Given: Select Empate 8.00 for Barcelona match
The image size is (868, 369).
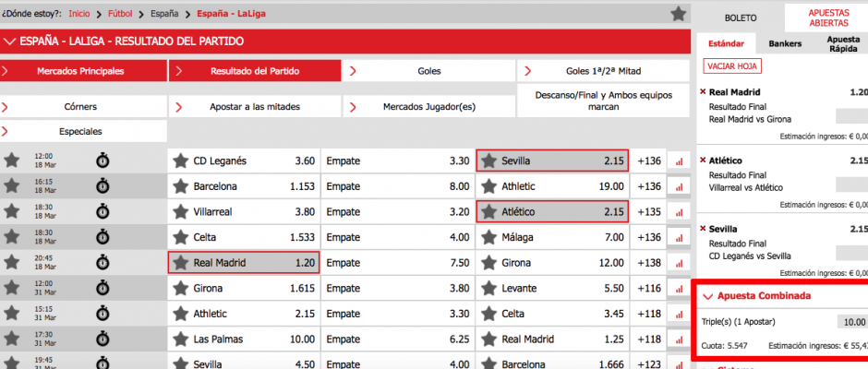Looking at the screenshot, I should click(x=398, y=186).
